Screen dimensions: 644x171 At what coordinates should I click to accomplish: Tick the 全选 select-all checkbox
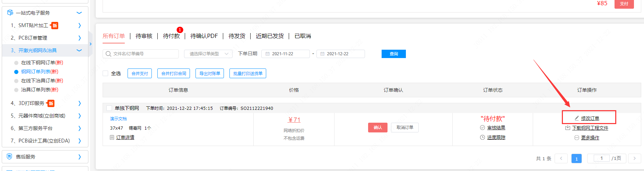click(x=105, y=73)
